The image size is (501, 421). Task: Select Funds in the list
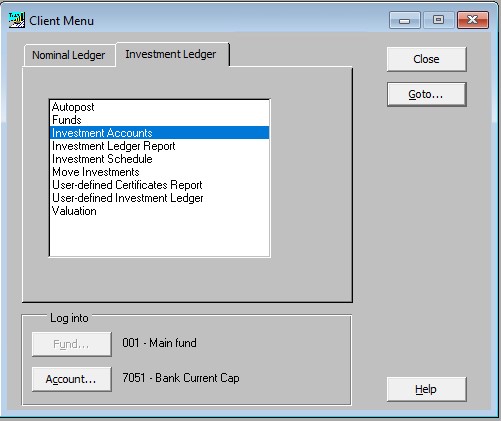[x=159, y=120]
